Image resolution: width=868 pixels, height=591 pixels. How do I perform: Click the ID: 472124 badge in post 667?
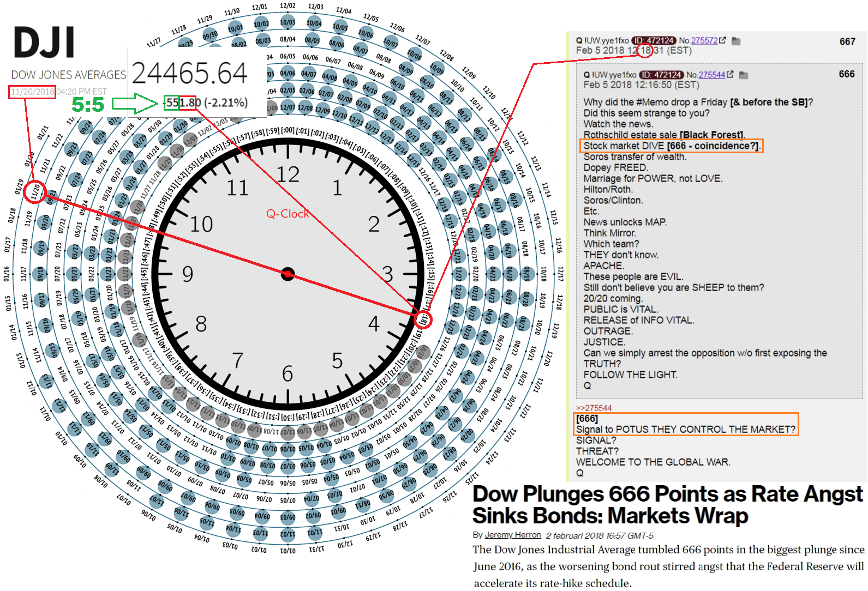click(654, 40)
